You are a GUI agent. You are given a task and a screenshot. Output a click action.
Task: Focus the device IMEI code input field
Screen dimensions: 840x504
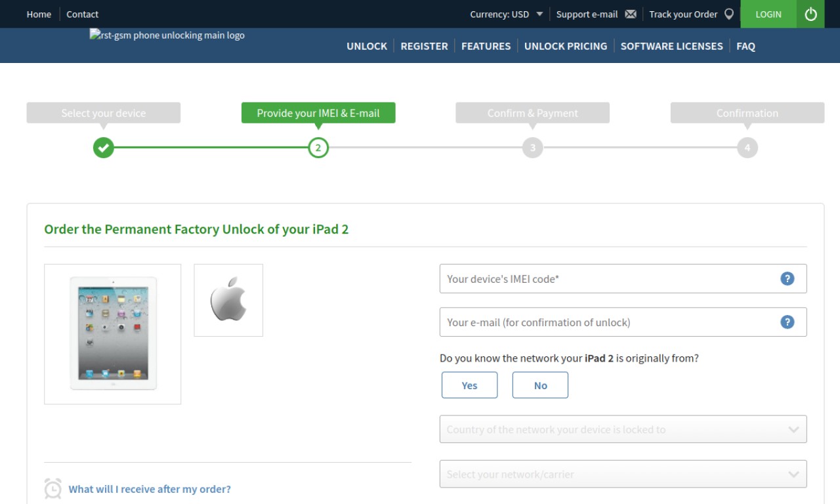pos(623,279)
